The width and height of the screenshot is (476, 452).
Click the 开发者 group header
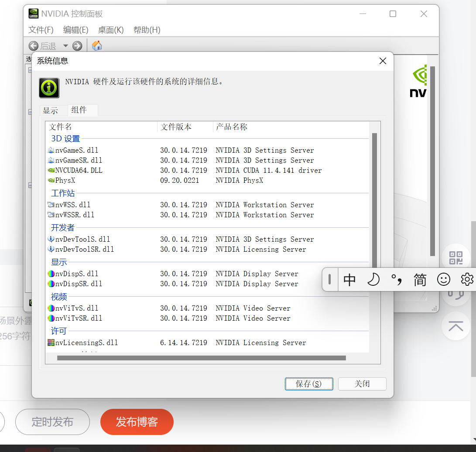(63, 227)
